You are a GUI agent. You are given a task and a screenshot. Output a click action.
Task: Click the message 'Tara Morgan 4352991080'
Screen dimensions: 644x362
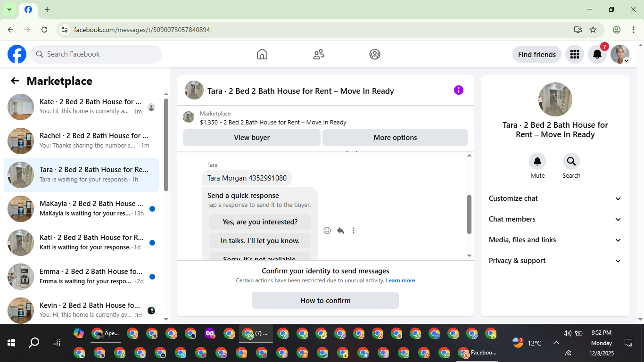pyautogui.click(x=247, y=178)
